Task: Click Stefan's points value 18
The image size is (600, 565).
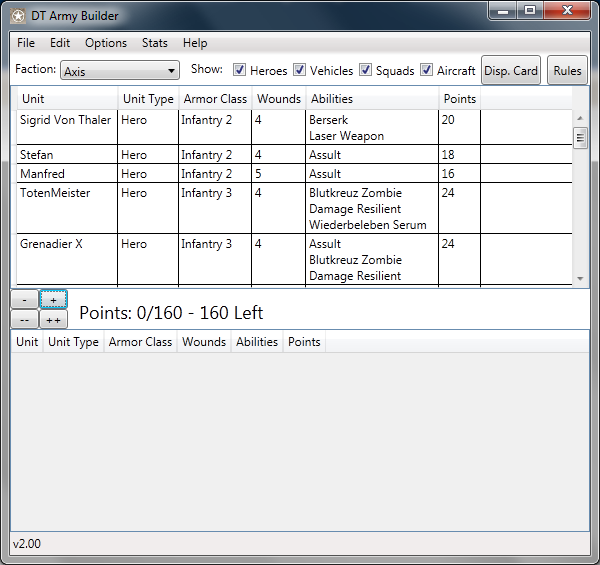Action: [448, 155]
